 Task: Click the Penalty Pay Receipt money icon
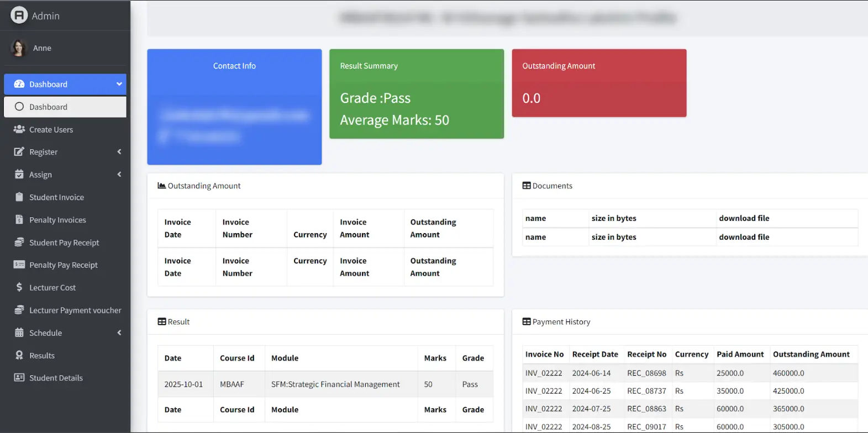click(19, 265)
